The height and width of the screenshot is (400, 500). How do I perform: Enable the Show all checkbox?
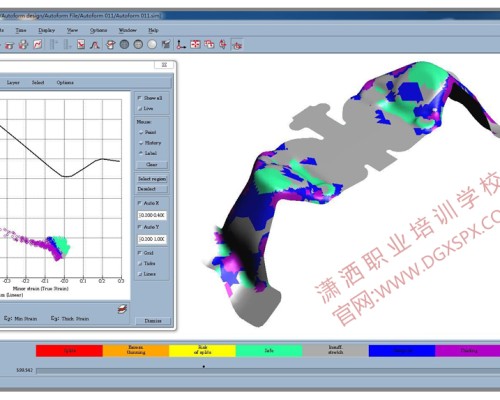[140, 98]
